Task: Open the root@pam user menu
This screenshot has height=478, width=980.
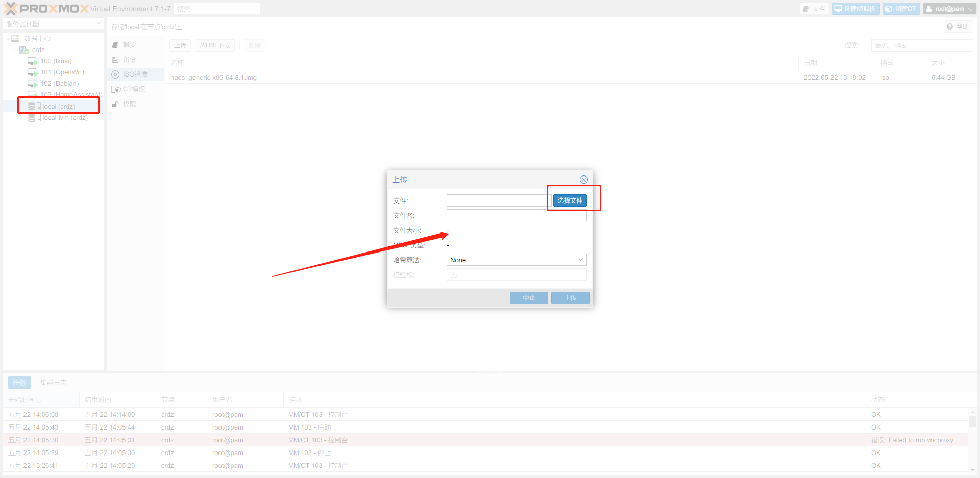Action: pyautogui.click(x=949, y=9)
